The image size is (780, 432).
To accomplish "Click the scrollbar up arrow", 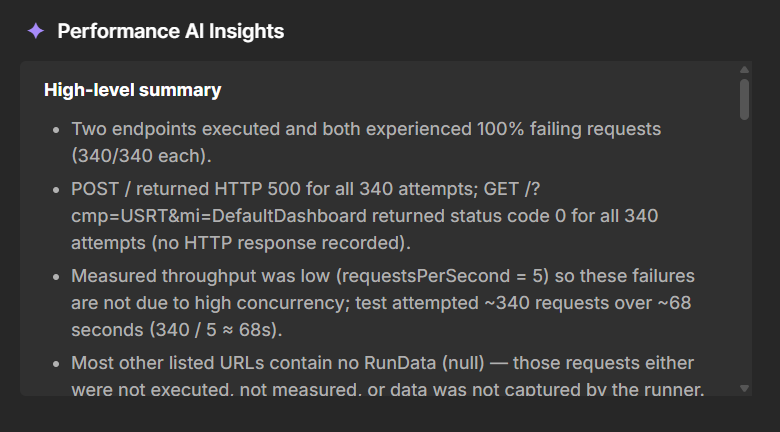I will coord(744,70).
